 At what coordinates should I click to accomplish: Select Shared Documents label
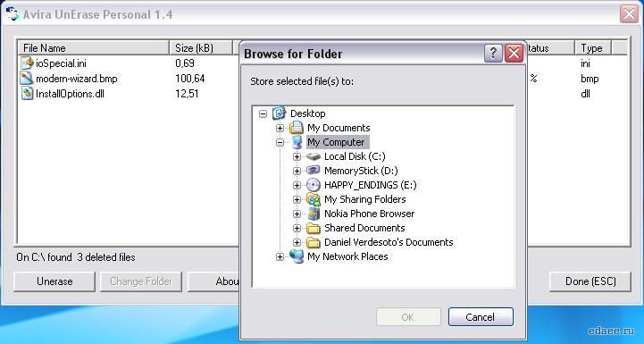tap(364, 228)
